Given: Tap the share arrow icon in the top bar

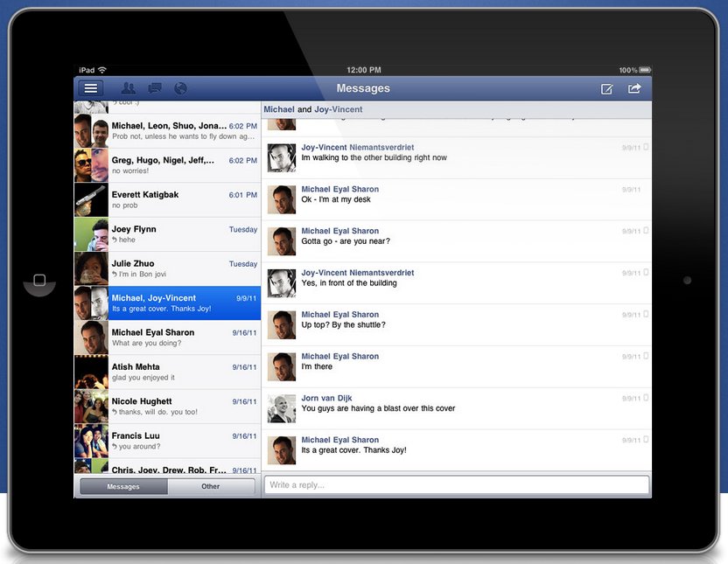Looking at the screenshot, I should (x=634, y=88).
